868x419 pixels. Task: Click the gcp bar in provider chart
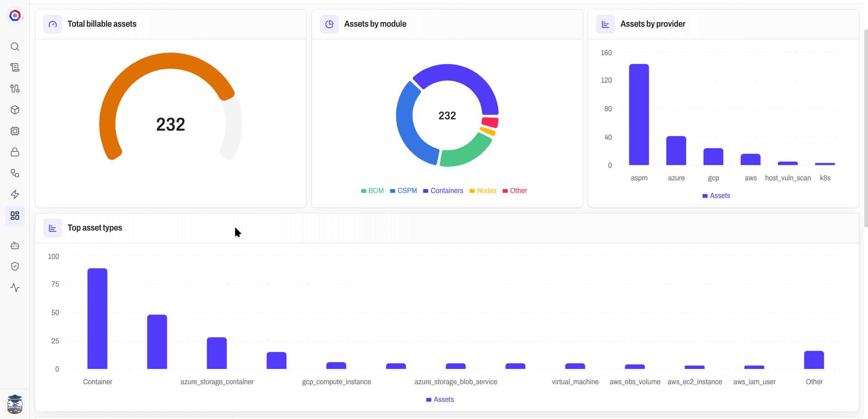(713, 156)
